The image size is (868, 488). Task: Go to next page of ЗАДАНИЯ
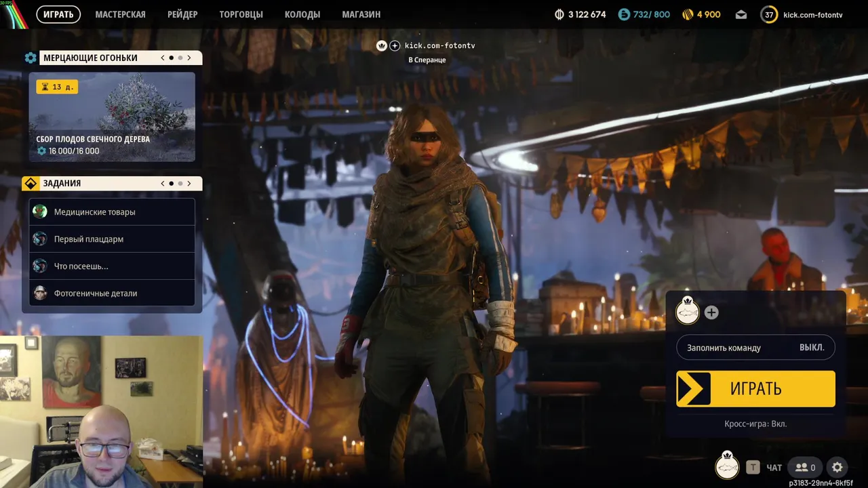coord(189,183)
